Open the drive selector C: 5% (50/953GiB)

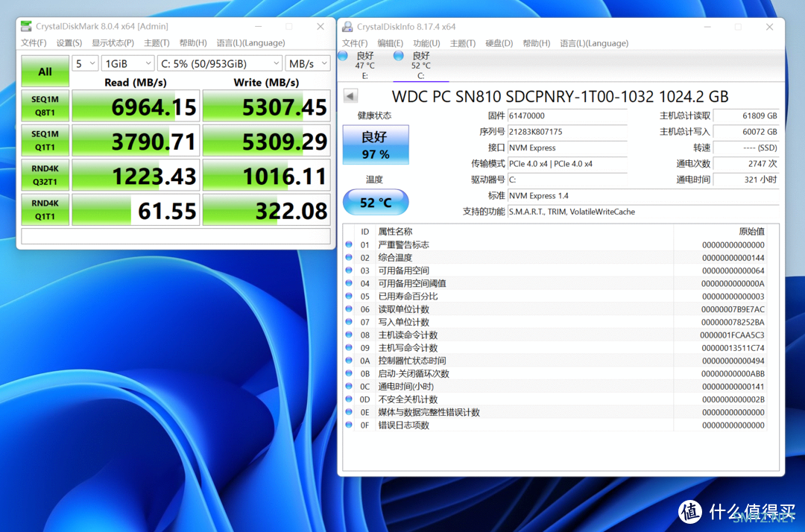tap(220, 63)
